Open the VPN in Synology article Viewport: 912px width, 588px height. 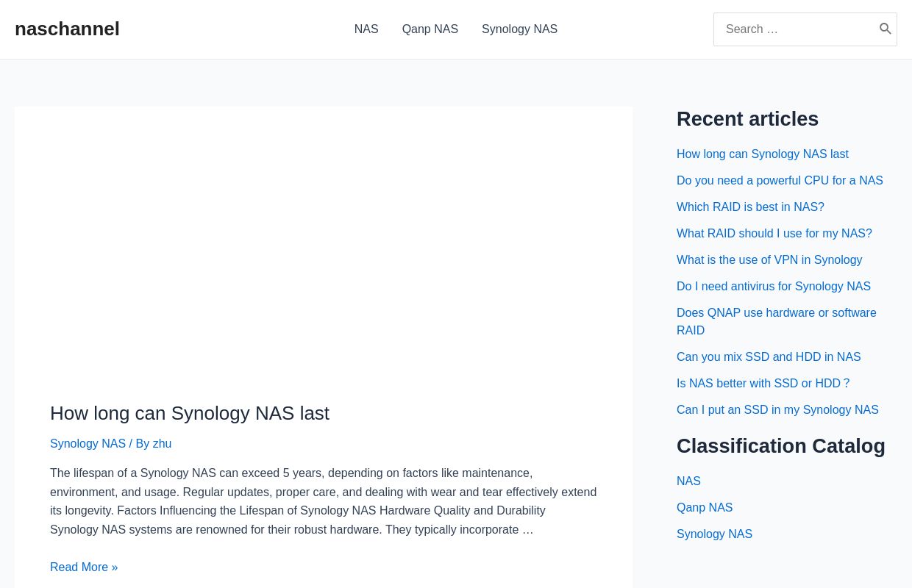pos(769,260)
